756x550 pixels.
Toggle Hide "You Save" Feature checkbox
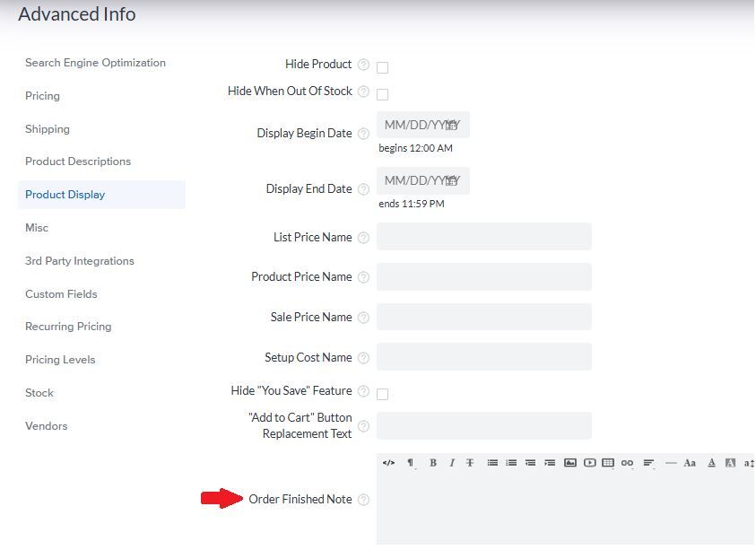(x=382, y=394)
